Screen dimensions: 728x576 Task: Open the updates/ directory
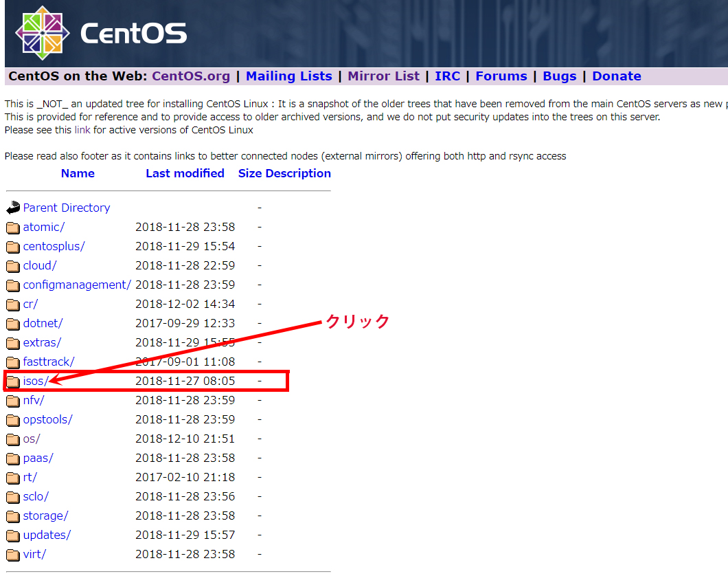pyautogui.click(x=47, y=535)
